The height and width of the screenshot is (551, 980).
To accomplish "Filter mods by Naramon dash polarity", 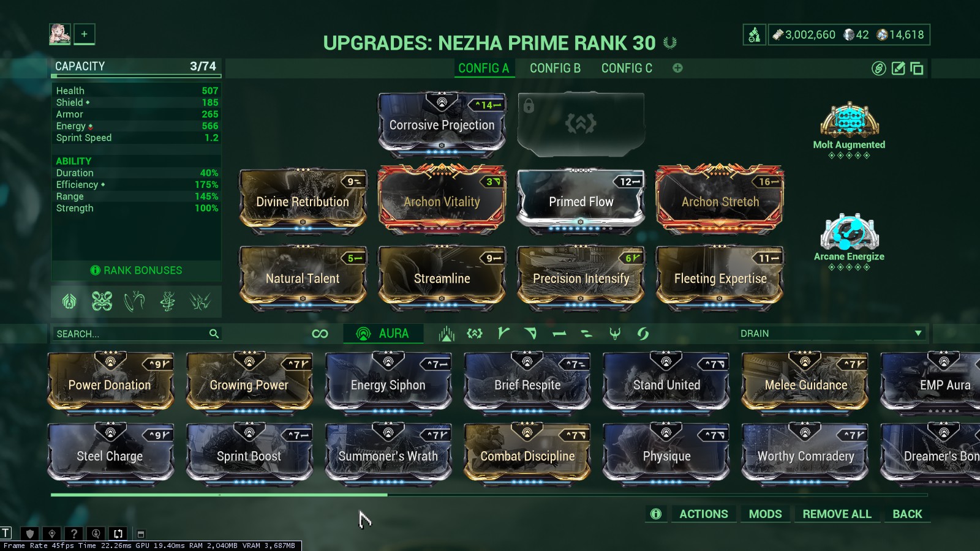I will point(559,334).
